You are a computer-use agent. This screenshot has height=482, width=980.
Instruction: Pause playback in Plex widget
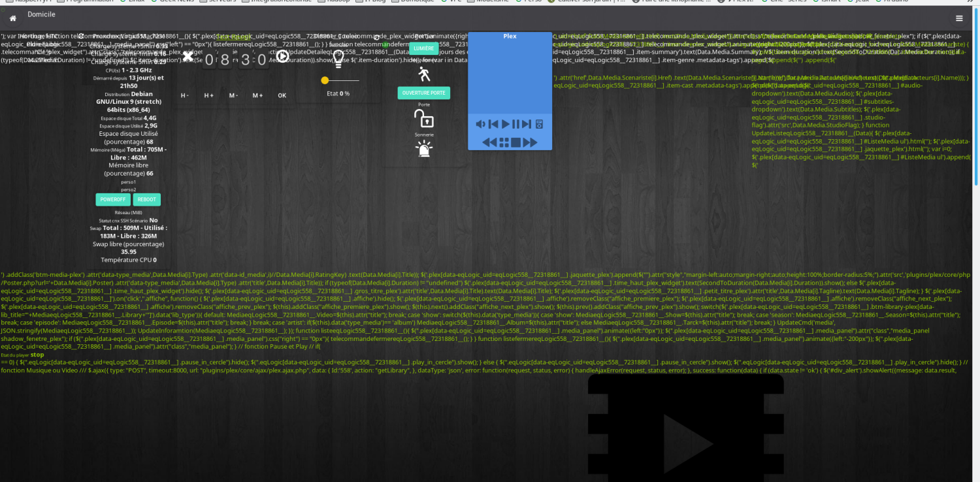pyautogui.click(x=515, y=124)
